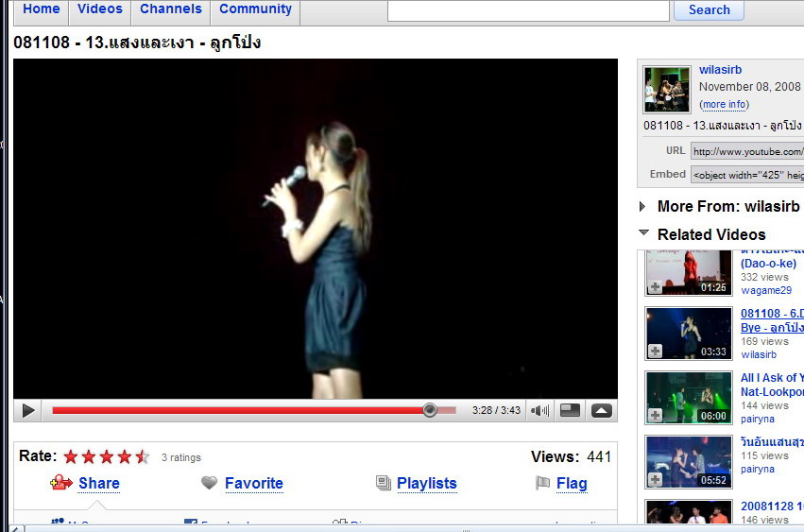Add the 01:25 video to the quicklist with its plus icon
Image resolution: width=804 pixels, height=532 pixels.
[655, 286]
